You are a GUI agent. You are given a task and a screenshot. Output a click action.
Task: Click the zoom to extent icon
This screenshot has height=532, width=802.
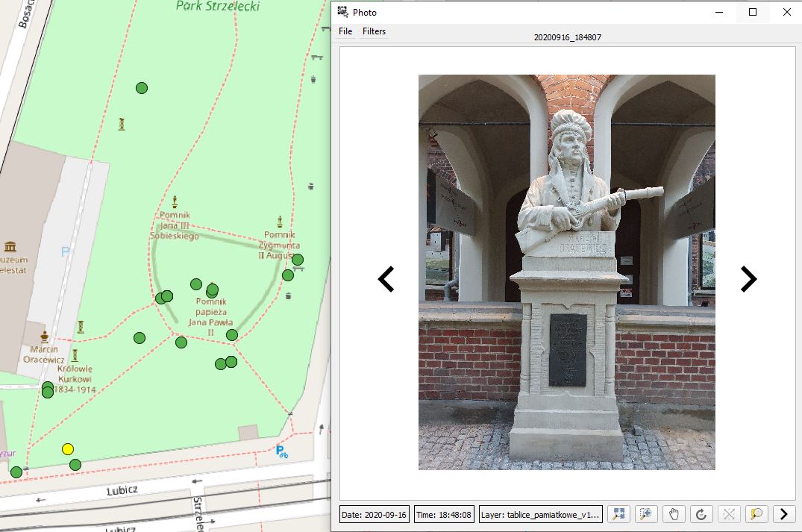618,514
